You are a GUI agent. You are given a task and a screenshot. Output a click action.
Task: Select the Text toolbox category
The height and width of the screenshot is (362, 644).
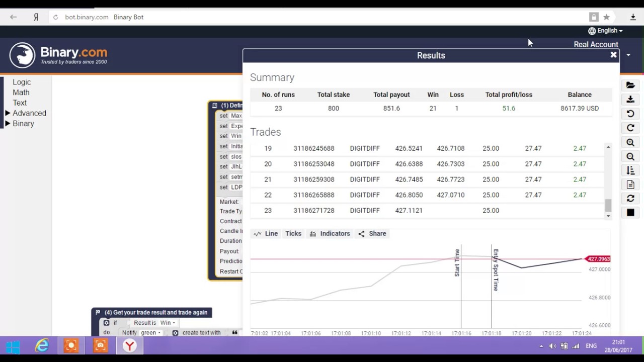20,103
